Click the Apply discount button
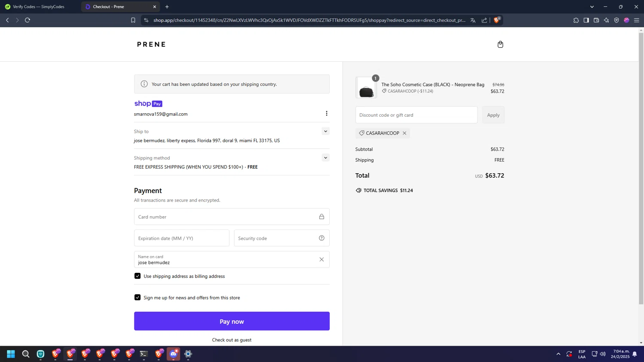Image resolution: width=644 pixels, height=362 pixels. (493, 115)
